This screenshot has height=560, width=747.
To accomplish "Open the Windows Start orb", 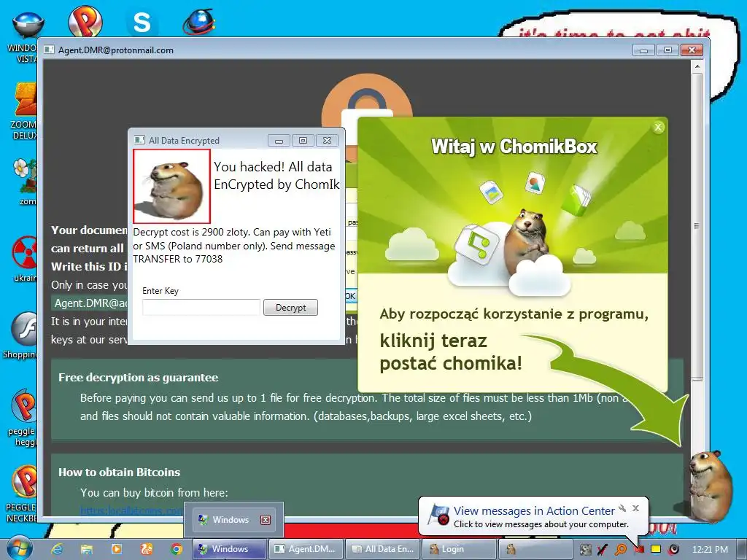I will tap(20, 548).
